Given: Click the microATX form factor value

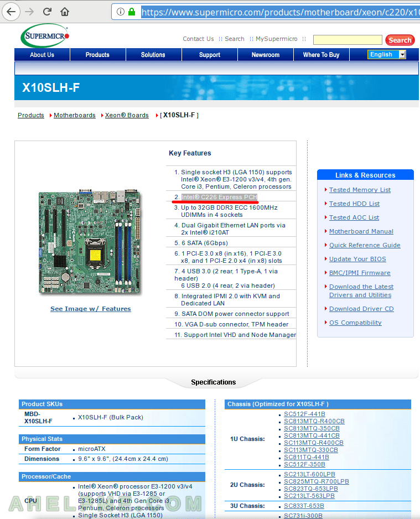Looking at the screenshot, I should coord(92,449).
